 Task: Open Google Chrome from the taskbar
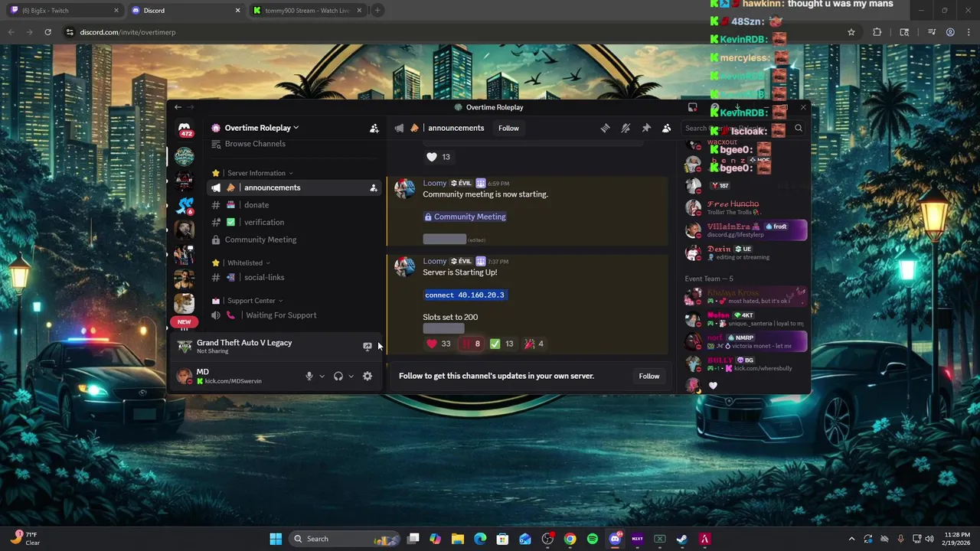[x=570, y=539]
